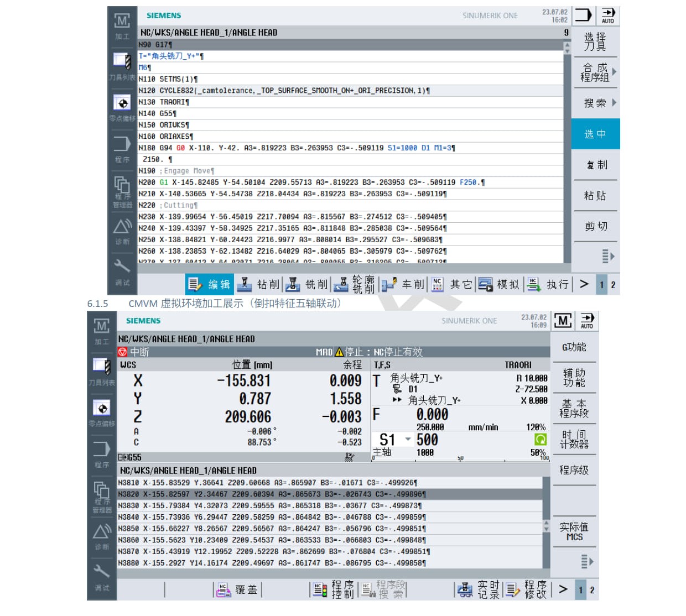
Task: Show next softkeys with > in editor screen
Action: click(584, 284)
